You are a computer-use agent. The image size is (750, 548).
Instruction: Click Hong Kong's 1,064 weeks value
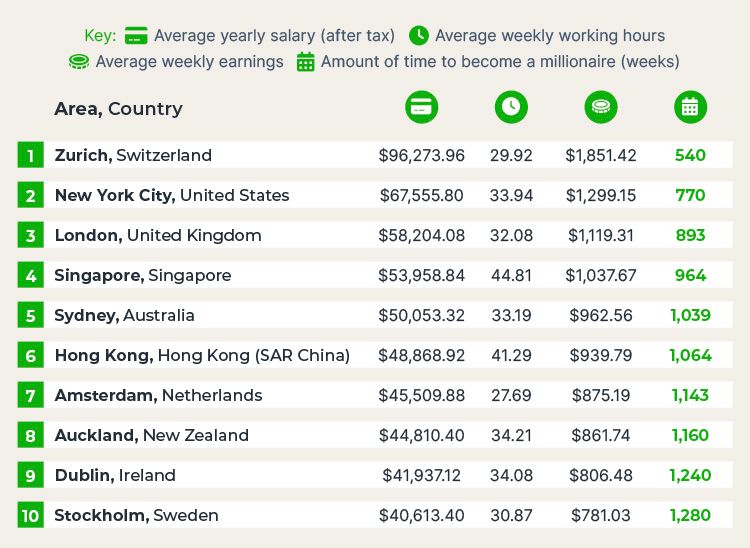point(689,355)
